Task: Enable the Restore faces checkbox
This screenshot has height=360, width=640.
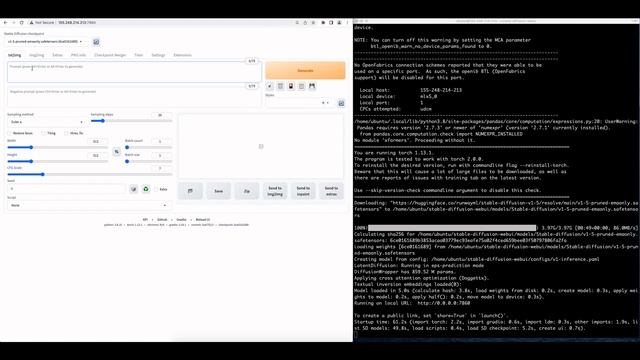Action: 9,133
